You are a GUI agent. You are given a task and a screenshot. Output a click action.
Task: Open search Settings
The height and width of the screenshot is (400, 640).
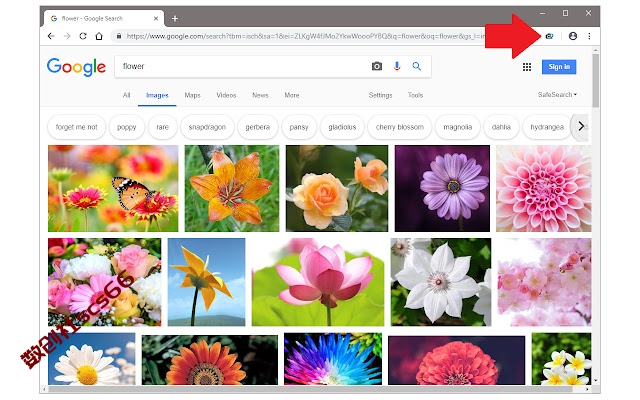(x=380, y=95)
